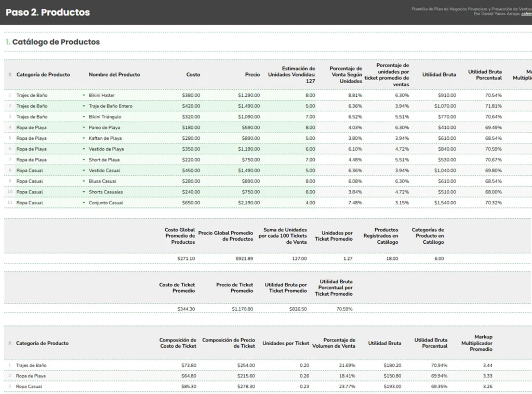Open category dropdown for Short de Playa row
532x394 pixels.
click(x=84, y=160)
